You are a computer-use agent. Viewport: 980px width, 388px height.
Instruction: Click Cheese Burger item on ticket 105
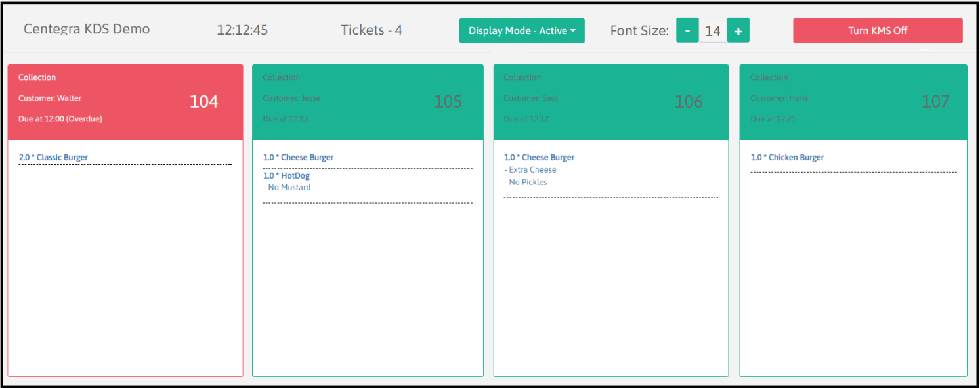coord(299,158)
